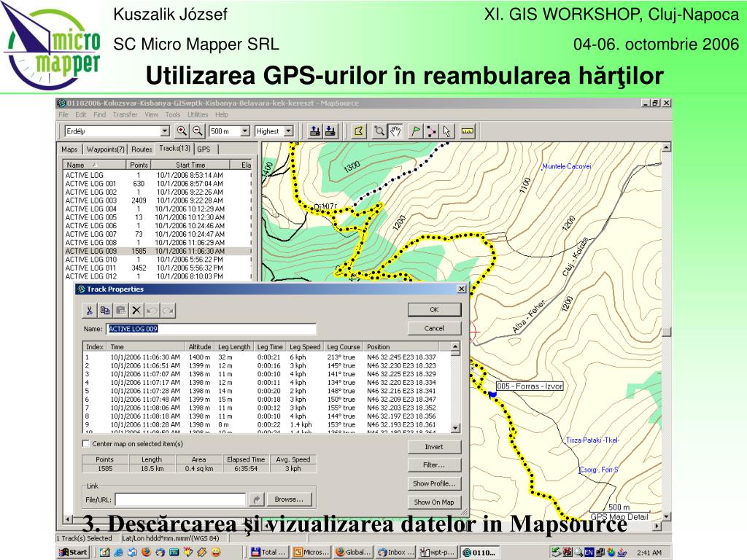Click Copy icon in Track Properties
Image resolution: width=747 pixels, height=560 pixels.
click(105, 311)
